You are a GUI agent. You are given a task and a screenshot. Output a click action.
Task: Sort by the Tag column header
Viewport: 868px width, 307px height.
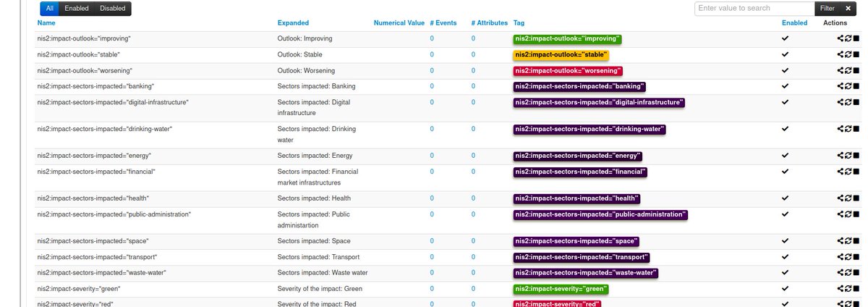[x=519, y=23]
